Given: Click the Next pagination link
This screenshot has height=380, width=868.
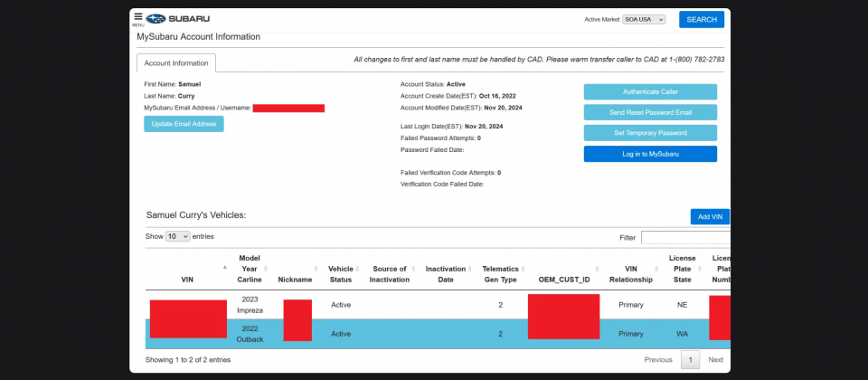Looking at the screenshot, I should coord(716,359).
